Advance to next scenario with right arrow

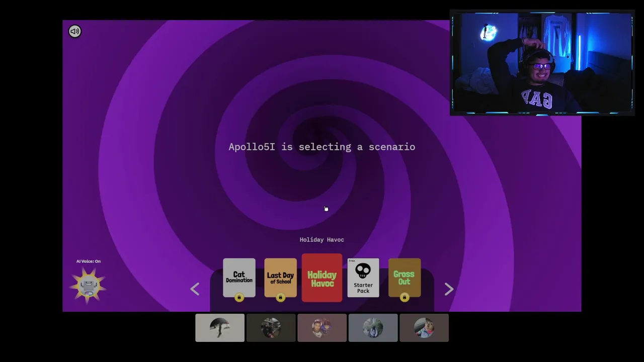click(449, 289)
